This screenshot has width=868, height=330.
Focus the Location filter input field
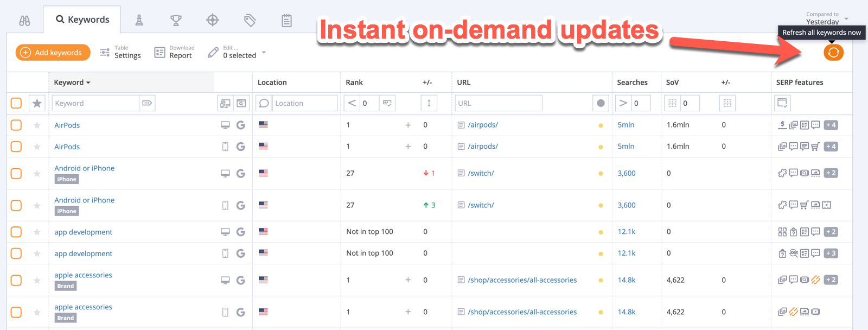pos(304,103)
